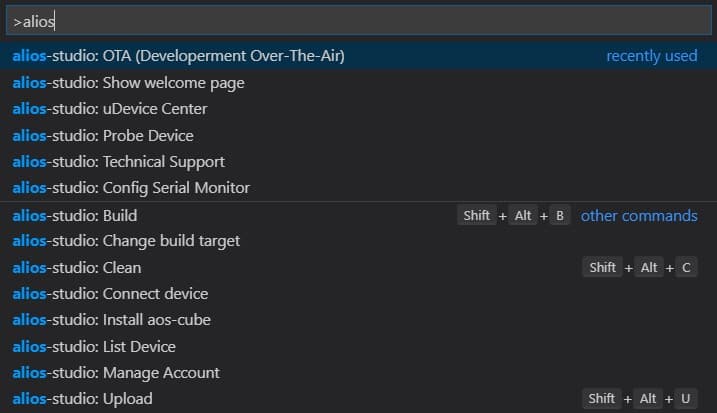717x413 pixels.
Task: Click the Shift+Alt+U keybinding badge
Action: 640,398
